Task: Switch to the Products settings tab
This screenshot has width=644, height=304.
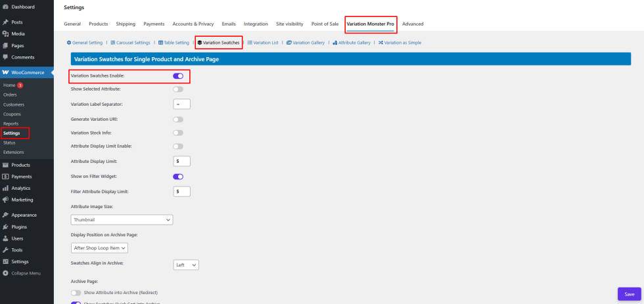Action: [99, 24]
